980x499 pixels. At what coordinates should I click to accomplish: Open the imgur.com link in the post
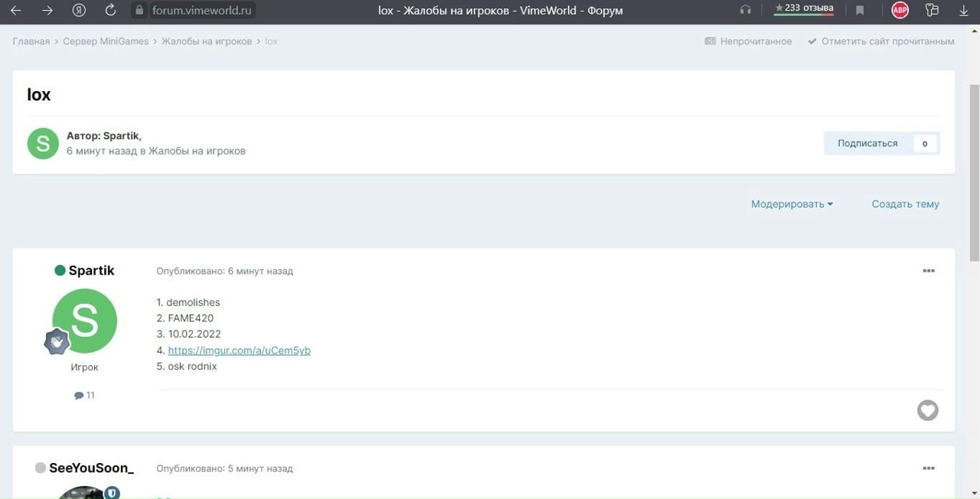[239, 351]
